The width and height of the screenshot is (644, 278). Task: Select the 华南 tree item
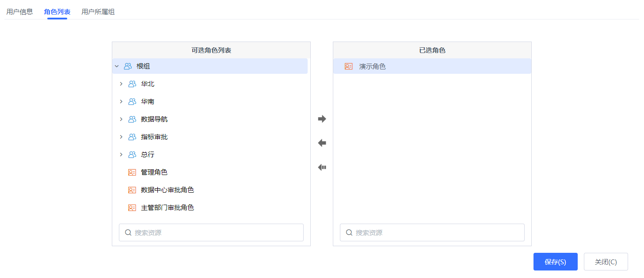click(x=148, y=102)
